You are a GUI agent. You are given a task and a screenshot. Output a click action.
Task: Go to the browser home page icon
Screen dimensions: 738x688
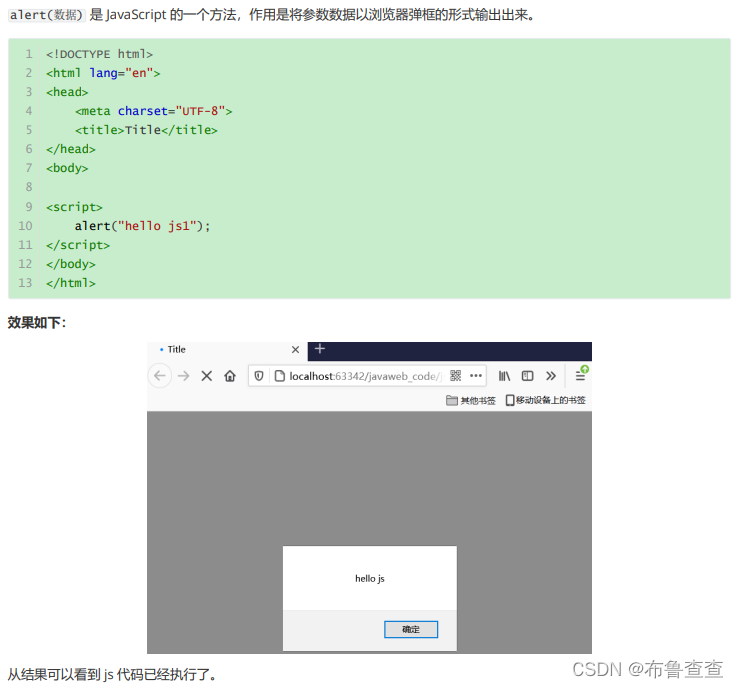pyautogui.click(x=230, y=376)
